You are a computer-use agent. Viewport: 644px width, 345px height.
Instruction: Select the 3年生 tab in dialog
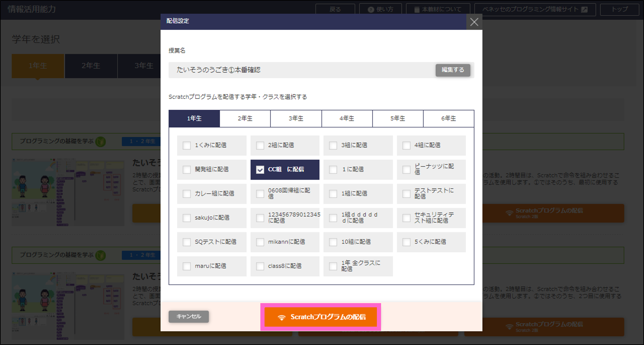(x=296, y=119)
